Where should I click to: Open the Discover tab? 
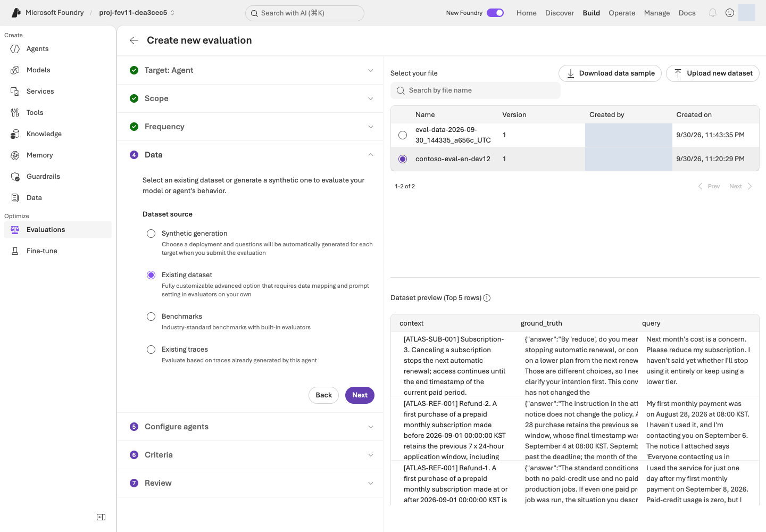560,13
